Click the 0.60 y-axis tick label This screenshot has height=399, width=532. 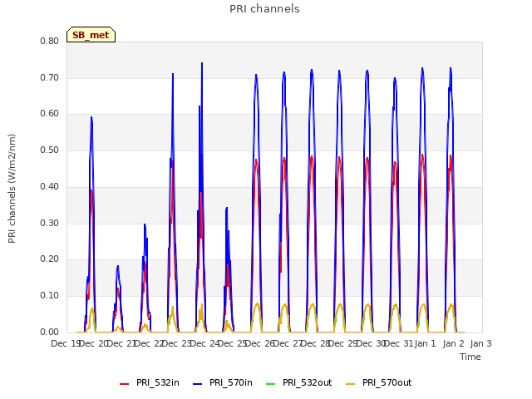pyautogui.click(x=50, y=114)
